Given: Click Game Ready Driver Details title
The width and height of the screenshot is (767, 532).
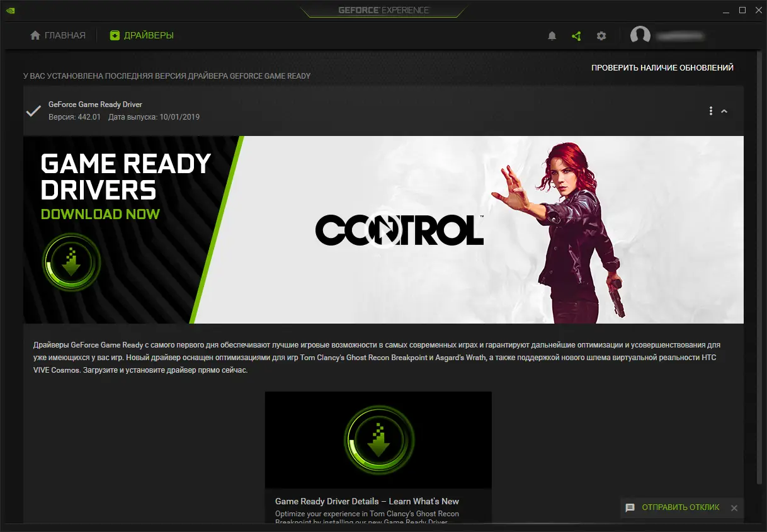Looking at the screenshot, I should [367, 501].
